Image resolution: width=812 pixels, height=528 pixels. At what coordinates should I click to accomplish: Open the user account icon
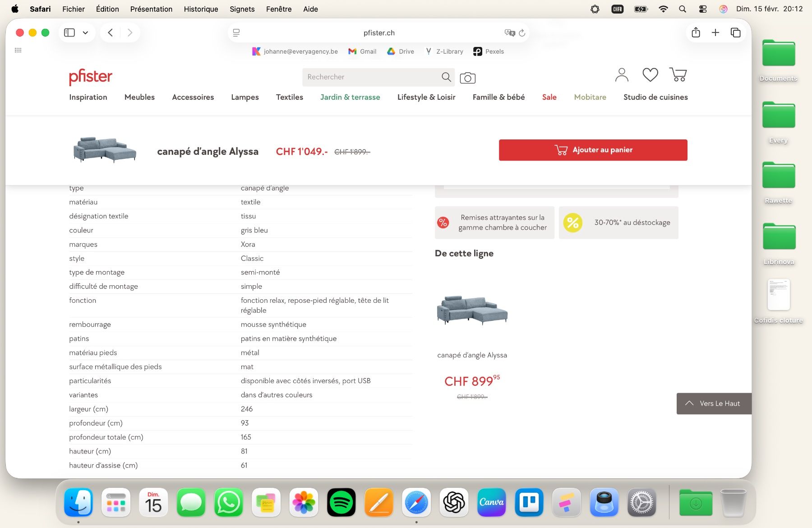622,75
